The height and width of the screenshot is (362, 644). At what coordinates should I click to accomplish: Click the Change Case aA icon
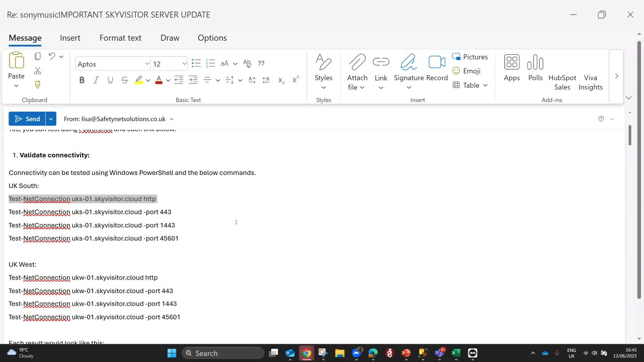[225, 63]
